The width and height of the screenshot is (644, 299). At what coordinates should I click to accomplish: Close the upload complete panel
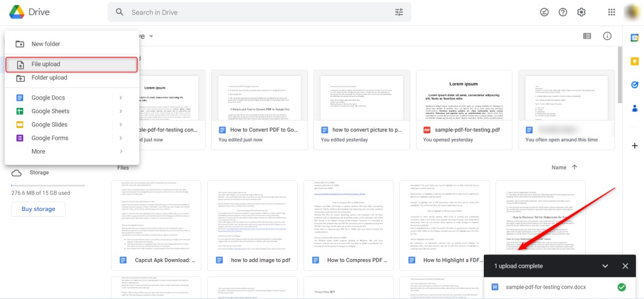point(625,266)
